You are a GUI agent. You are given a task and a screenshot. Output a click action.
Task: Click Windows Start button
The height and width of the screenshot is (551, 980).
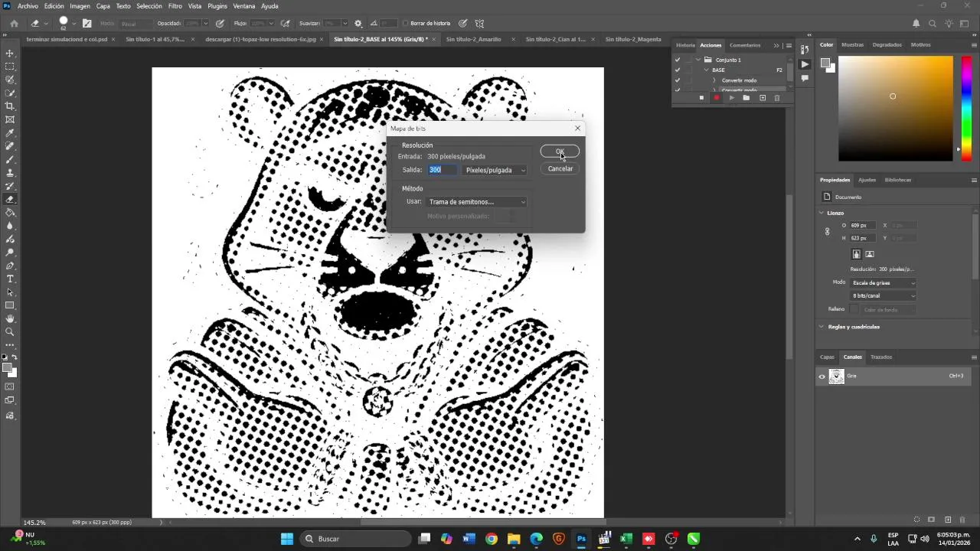(287, 539)
